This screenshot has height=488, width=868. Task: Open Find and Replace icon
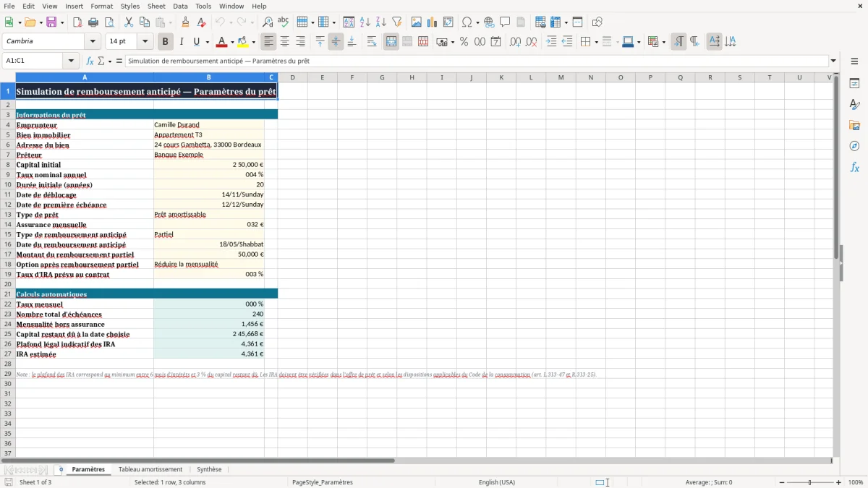(x=268, y=22)
